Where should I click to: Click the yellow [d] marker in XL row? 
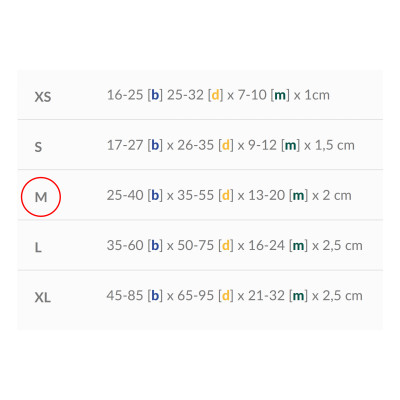(x=226, y=296)
